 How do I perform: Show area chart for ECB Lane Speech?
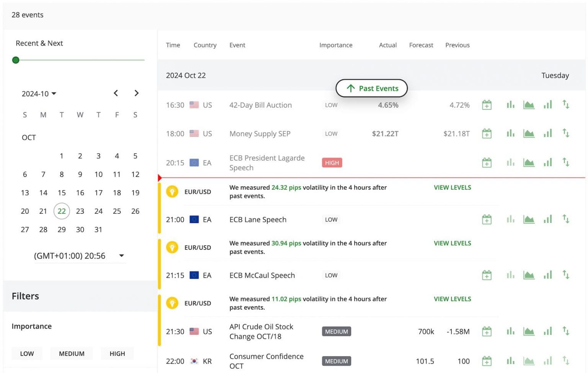pyautogui.click(x=529, y=219)
